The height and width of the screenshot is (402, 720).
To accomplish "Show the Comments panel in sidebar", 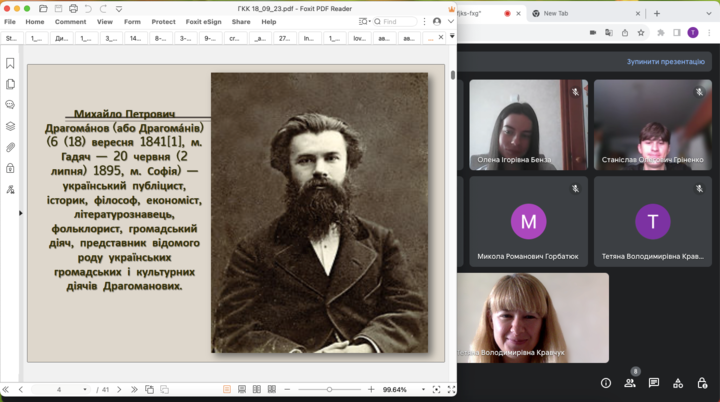I will tap(10, 105).
